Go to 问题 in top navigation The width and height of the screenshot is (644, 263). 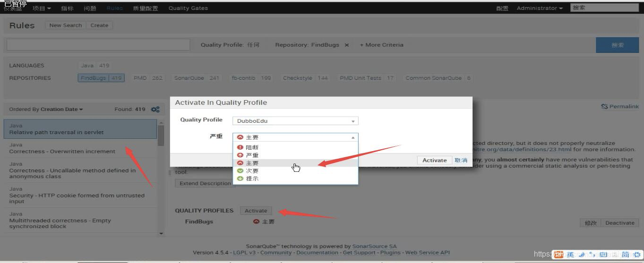click(90, 8)
